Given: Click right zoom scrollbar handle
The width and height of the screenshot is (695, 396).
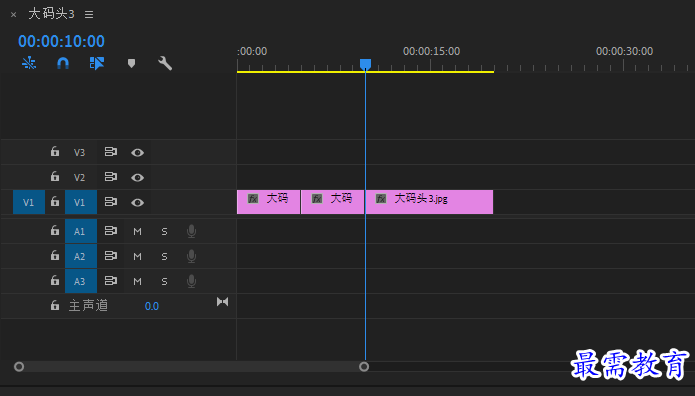Looking at the screenshot, I should click(x=364, y=367).
